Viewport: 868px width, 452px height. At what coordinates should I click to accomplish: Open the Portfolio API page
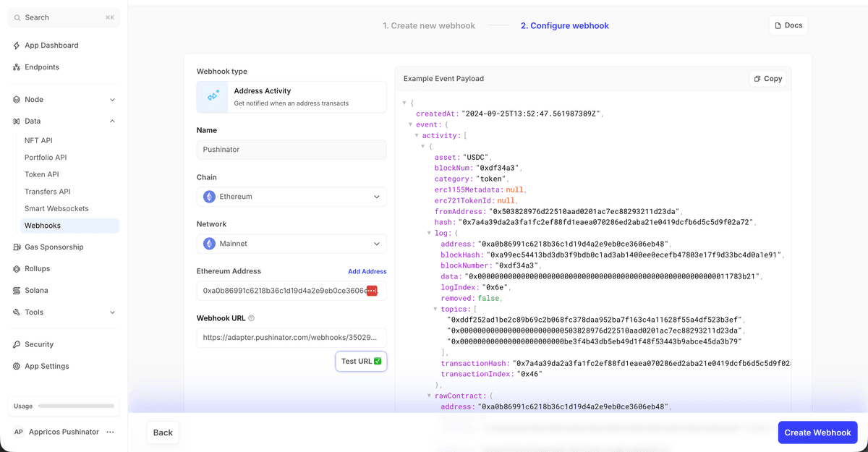pos(46,158)
